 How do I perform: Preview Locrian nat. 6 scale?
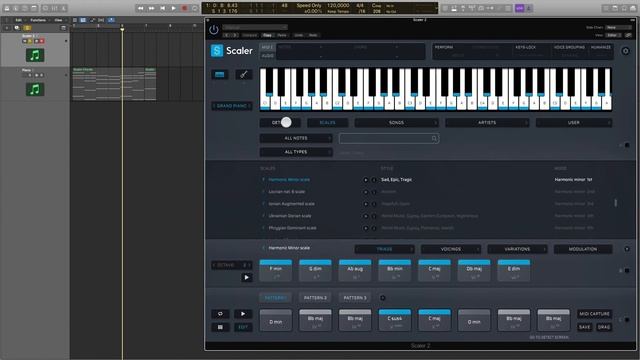coord(365,192)
